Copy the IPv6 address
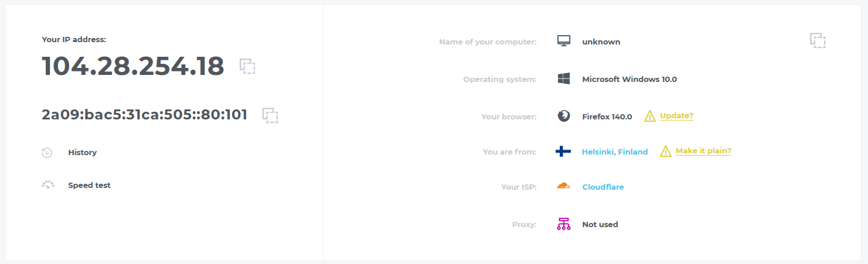 point(270,115)
